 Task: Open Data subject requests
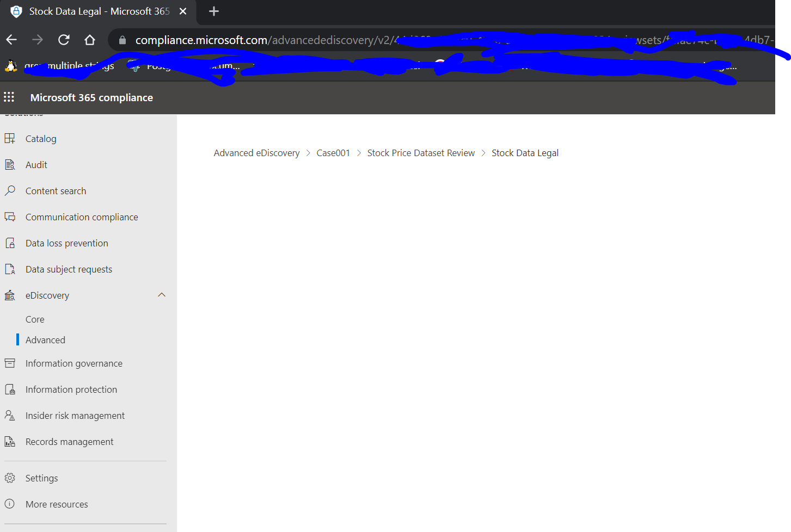pos(69,269)
